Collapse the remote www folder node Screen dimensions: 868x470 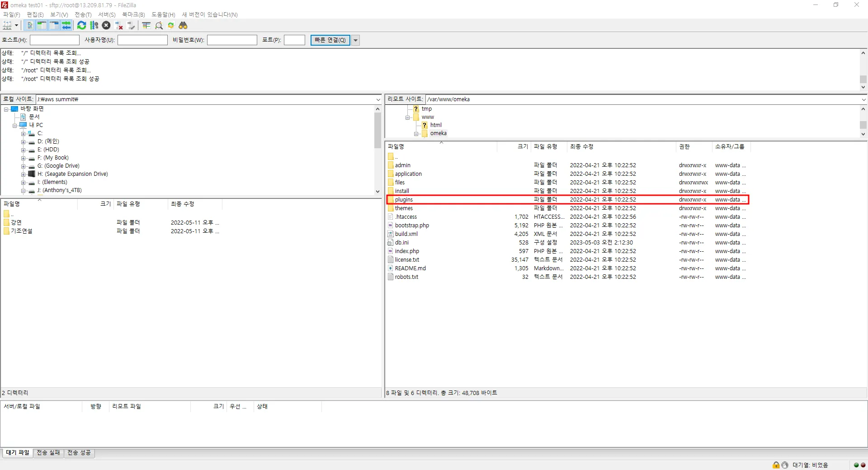point(408,117)
